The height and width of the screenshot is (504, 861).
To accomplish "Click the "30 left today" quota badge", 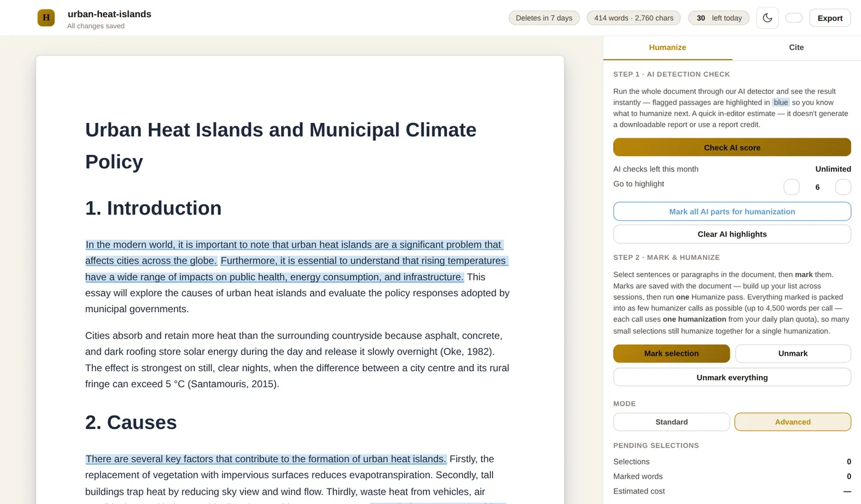I will (x=719, y=18).
